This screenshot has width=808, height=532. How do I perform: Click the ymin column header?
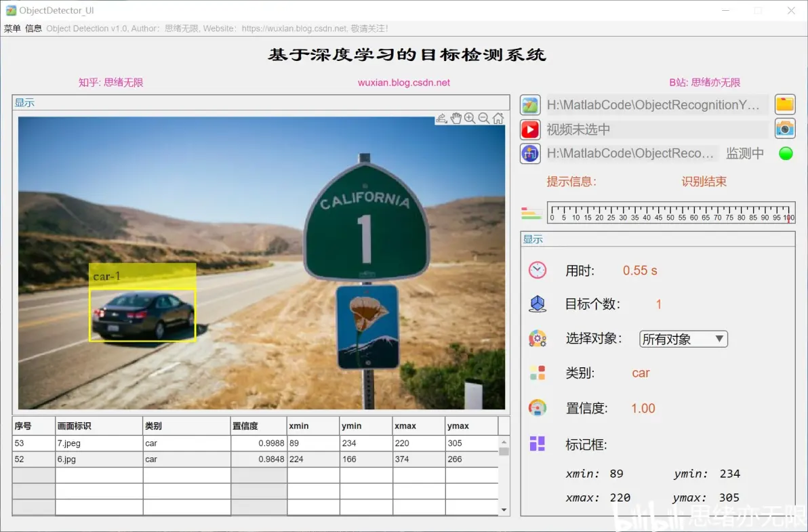tap(367, 426)
